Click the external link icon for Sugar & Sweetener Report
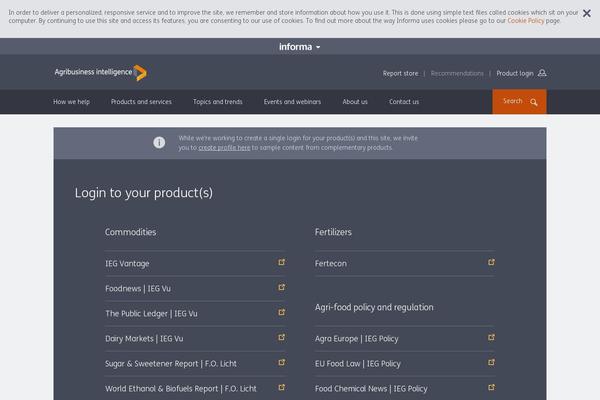The width and height of the screenshot is (600, 400). pos(282,362)
